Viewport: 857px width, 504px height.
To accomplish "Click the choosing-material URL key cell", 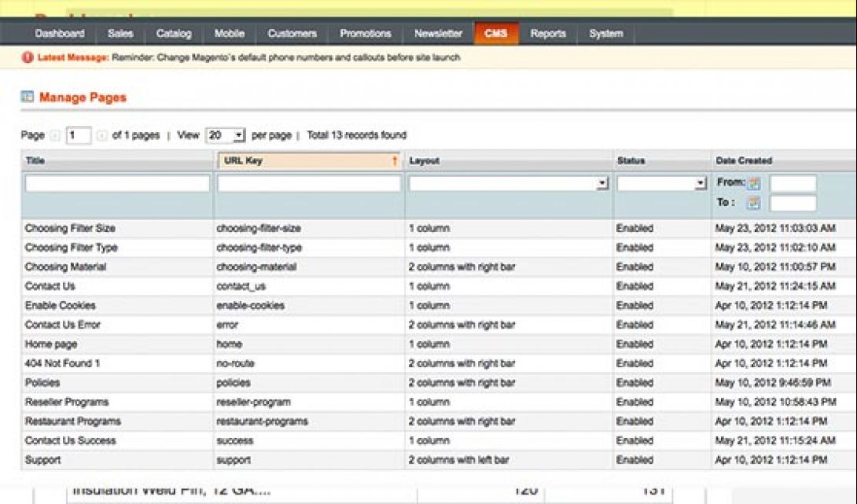I will point(309,267).
